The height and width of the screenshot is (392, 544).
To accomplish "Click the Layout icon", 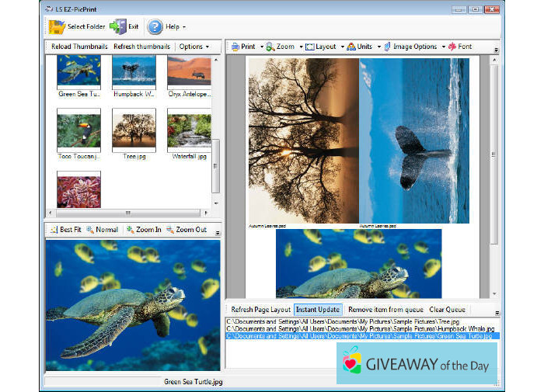I will 310,47.
